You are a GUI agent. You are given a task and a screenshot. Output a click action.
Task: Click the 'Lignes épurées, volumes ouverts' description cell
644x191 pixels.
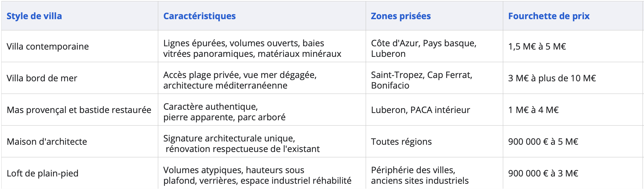pyautogui.click(x=262, y=46)
